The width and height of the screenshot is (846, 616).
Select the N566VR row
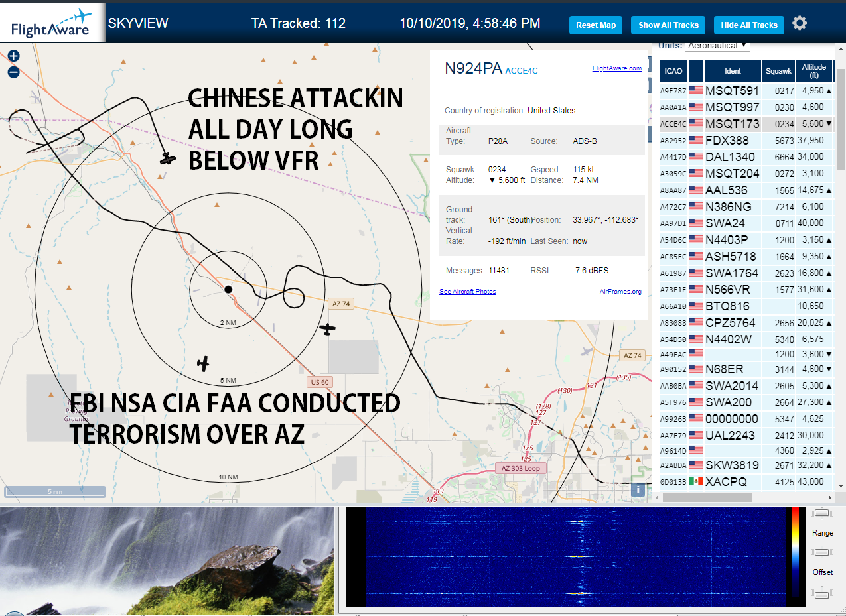(x=746, y=289)
